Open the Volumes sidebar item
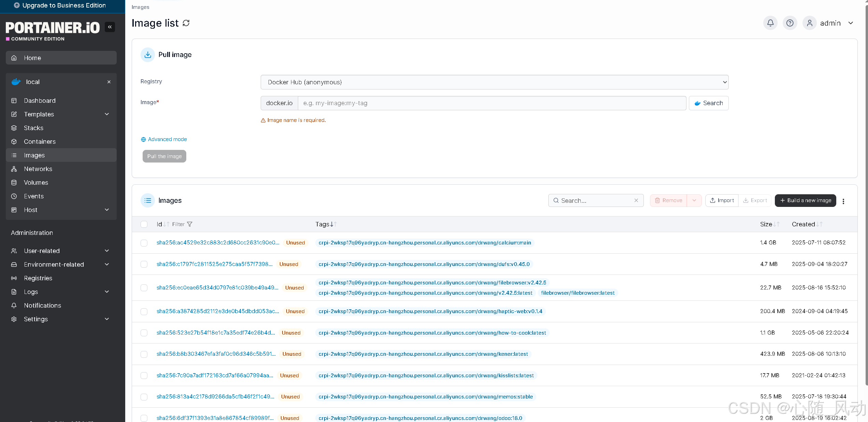868x422 pixels. tap(36, 182)
